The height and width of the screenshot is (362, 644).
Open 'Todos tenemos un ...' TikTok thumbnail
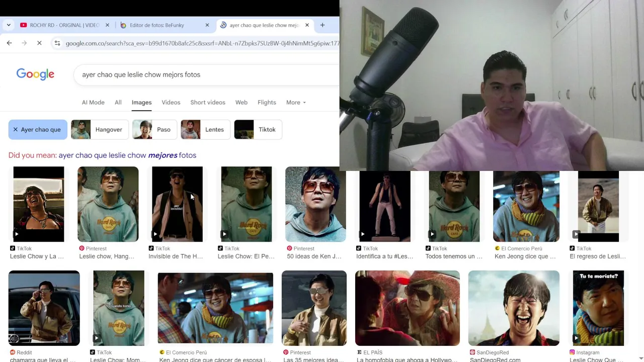[x=454, y=207]
